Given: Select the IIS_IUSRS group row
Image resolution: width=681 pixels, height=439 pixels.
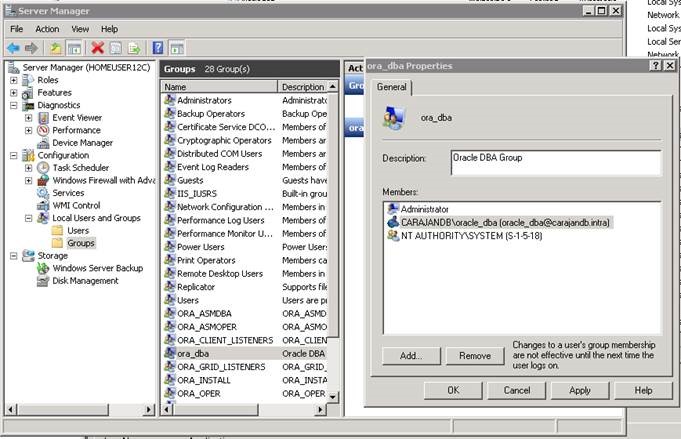Looking at the screenshot, I should coord(245,194).
